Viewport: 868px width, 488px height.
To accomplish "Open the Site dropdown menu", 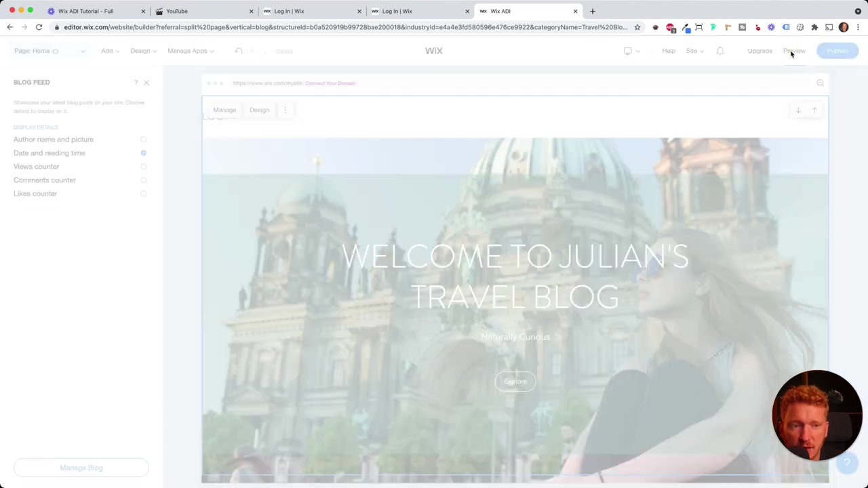I will 694,51.
